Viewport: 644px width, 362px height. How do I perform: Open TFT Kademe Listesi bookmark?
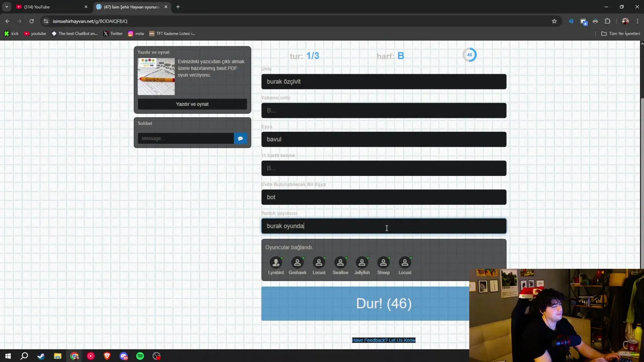point(172,34)
